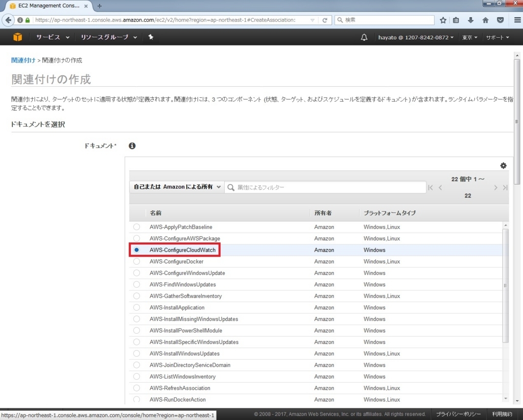Select AWS-GatherSoftwareInventory radio button

(136, 296)
